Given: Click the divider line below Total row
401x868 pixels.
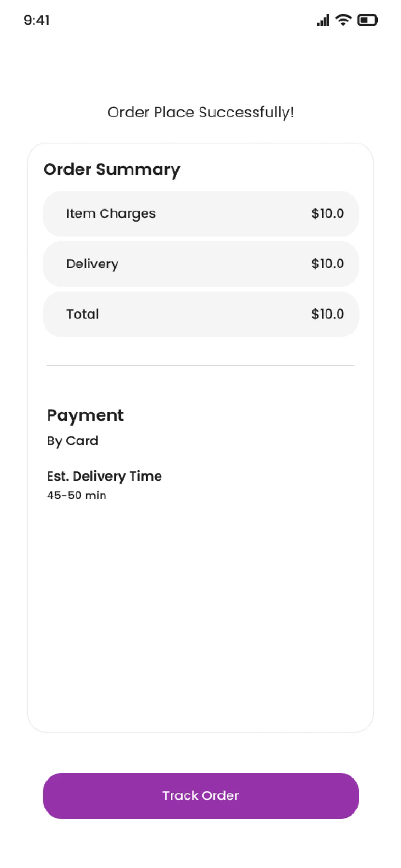Looking at the screenshot, I should pos(200,365).
